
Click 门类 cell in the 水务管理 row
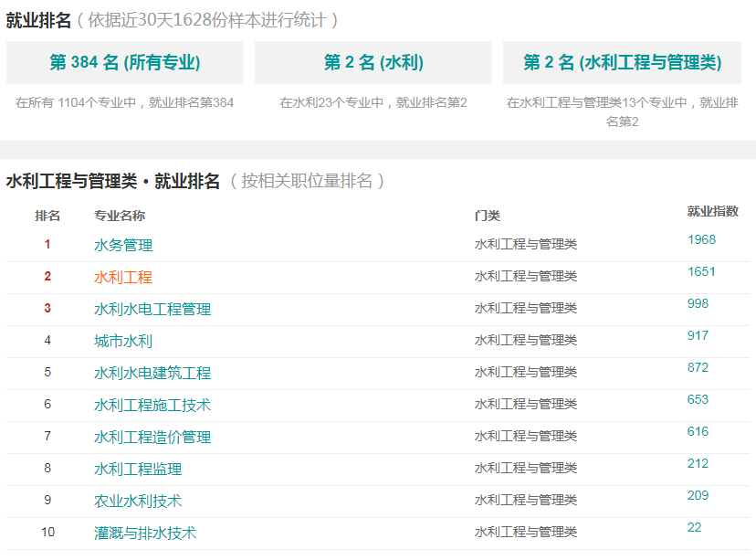[526, 244]
